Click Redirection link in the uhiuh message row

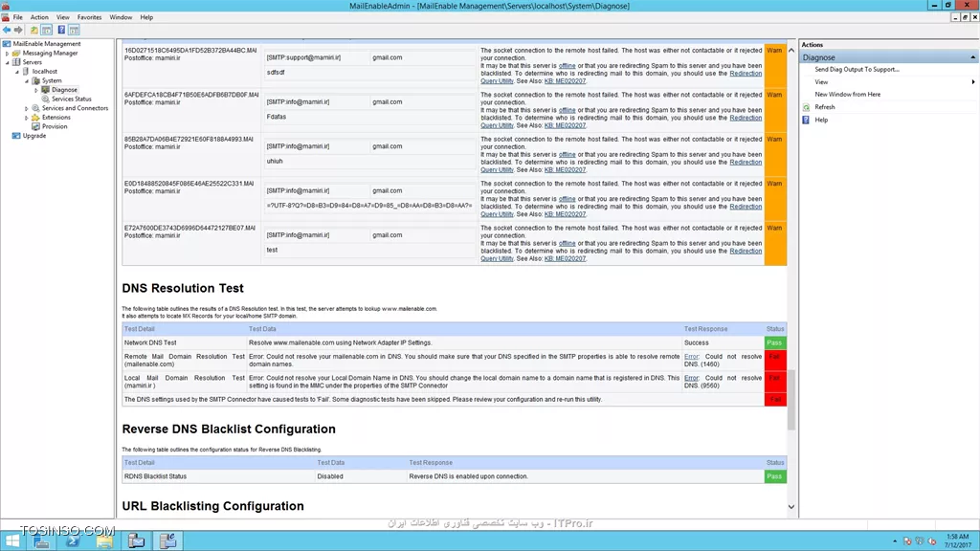click(746, 163)
